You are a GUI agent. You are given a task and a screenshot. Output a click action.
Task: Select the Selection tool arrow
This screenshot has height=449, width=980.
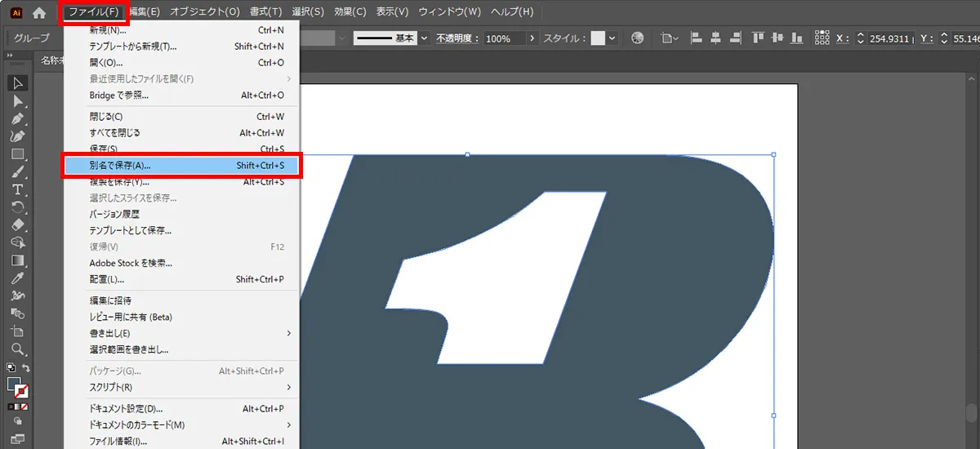click(18, 83)
